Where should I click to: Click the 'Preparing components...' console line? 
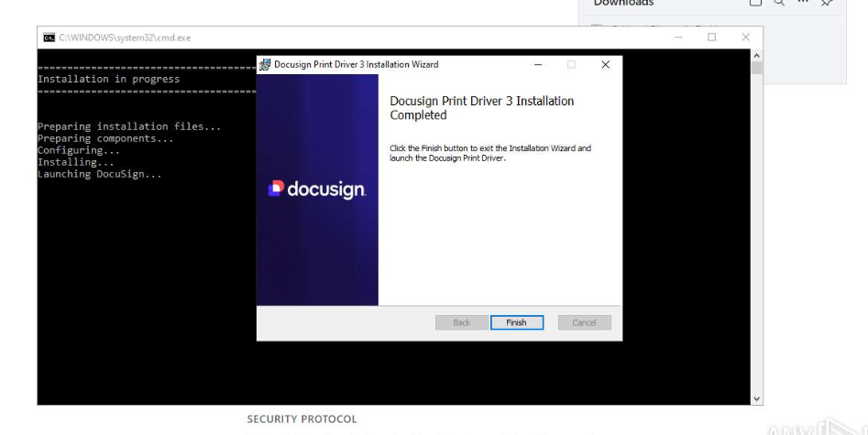105,138
